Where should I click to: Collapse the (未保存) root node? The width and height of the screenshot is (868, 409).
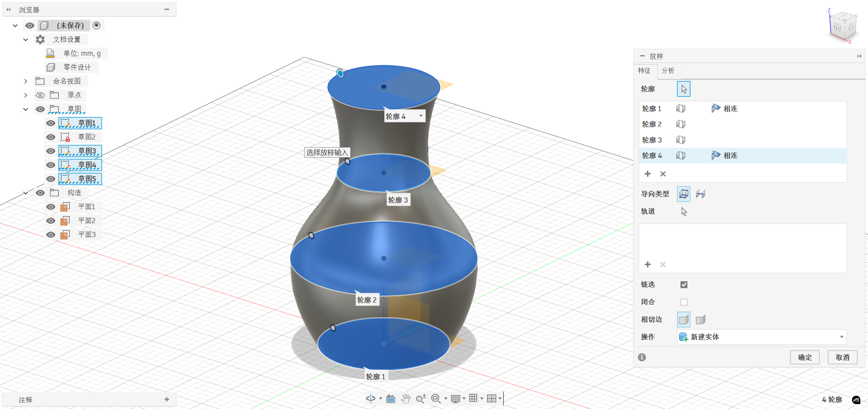click(15, 26)
